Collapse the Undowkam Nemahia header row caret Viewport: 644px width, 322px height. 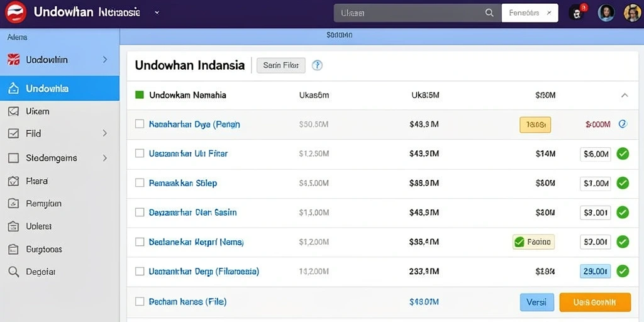tap(625, 96)
